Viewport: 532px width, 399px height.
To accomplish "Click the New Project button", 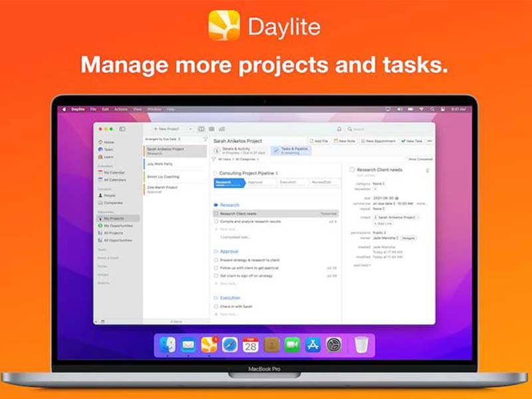I will point(165,129).
